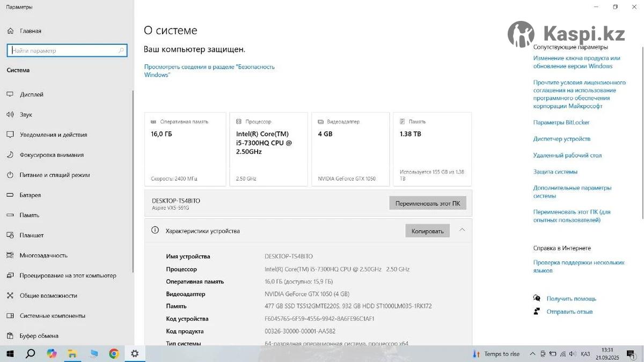The width and height of the screenshot is (644, 362).
Task: Open Display settings via monitor icon
Action: [10, 94]
